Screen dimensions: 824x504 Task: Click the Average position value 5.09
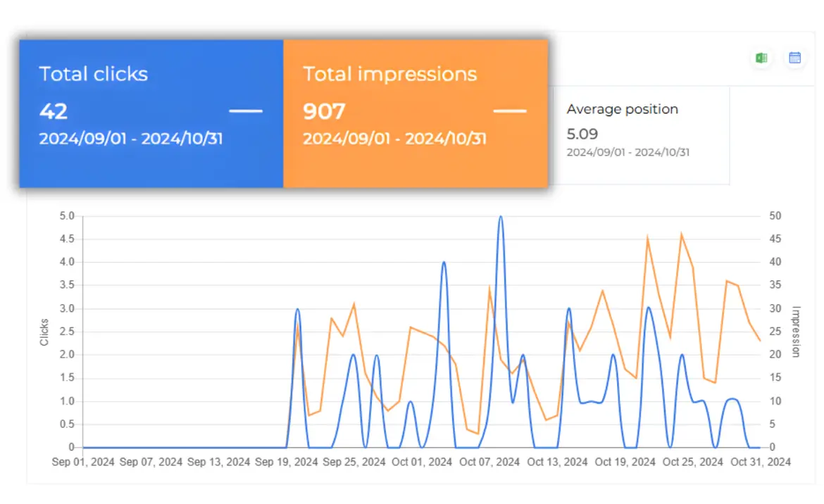[x=582, y=134]
